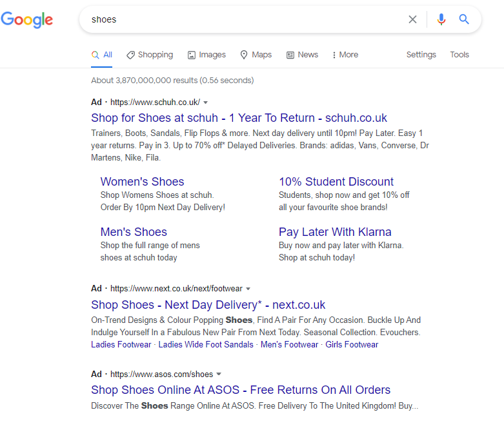Open the 10% Student Discount sitelink

[x=336, y=181]
